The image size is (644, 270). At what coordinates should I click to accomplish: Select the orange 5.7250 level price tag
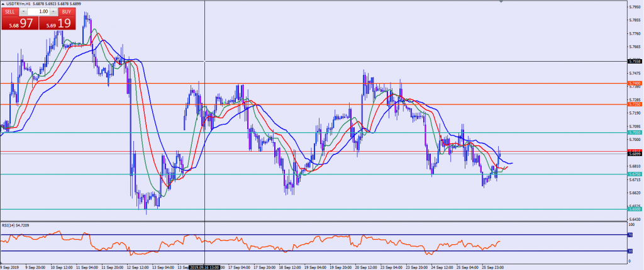tap(635, 104)
